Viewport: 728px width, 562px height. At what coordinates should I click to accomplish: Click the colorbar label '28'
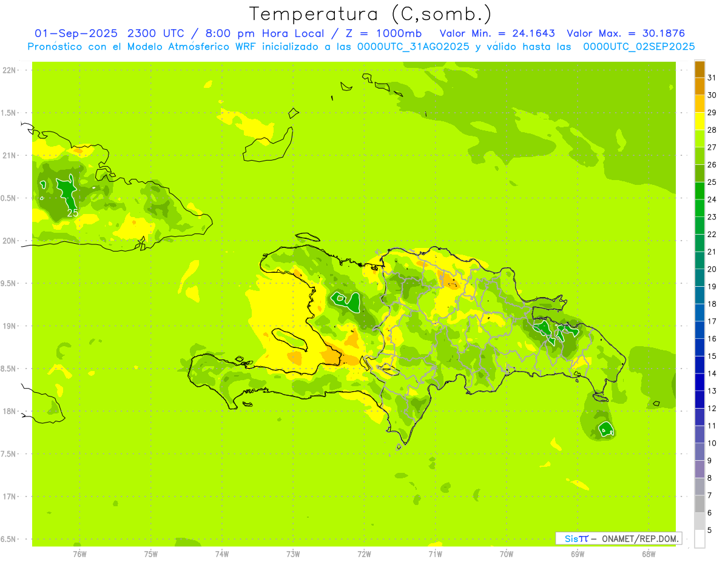click(x=712, y=130)
